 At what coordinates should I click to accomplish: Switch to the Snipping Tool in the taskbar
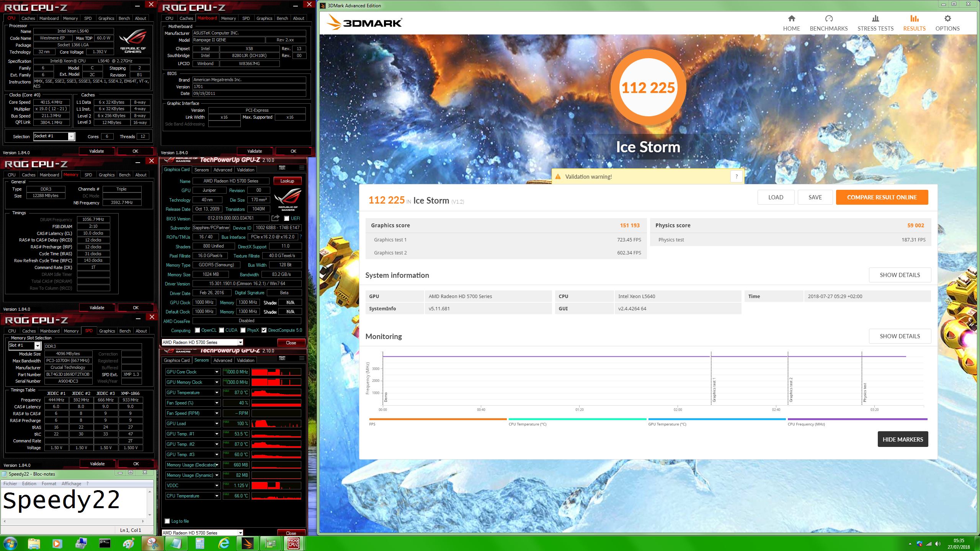point(152,543)
